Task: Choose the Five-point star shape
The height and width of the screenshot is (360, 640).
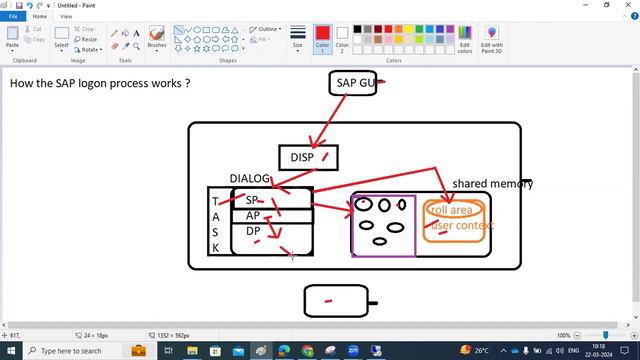Action: pyautogui.click(x=197, y=49)
